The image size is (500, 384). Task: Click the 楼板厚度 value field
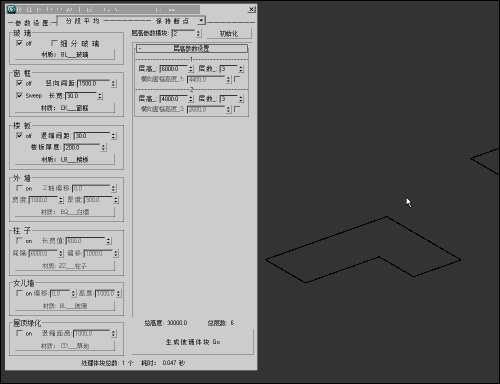tap(82, 147)
